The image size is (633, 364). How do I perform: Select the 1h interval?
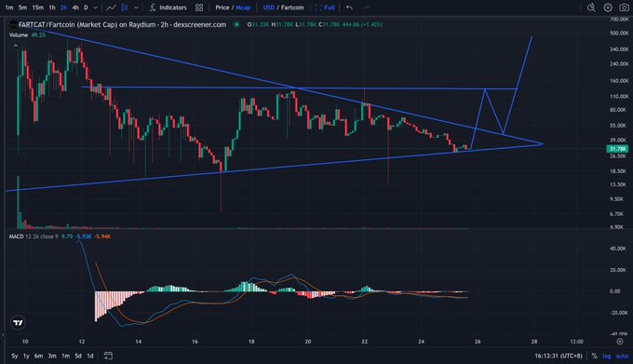point(52,7)
